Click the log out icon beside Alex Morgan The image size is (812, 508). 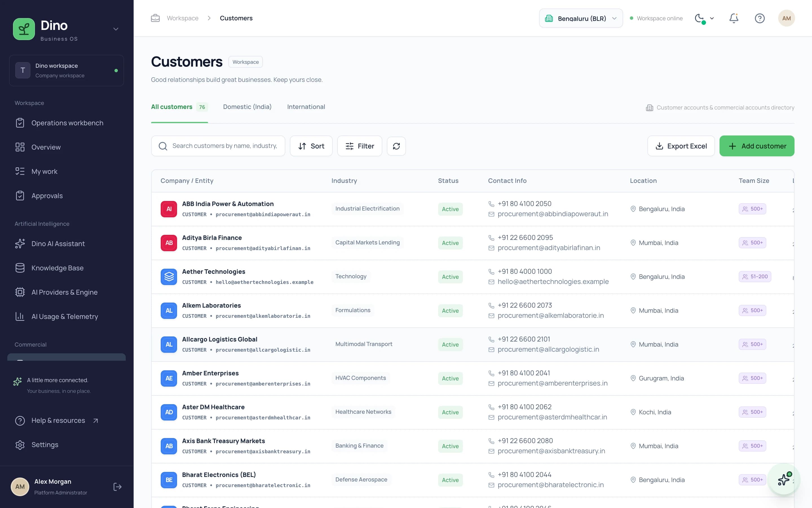(x=117, y=487)
